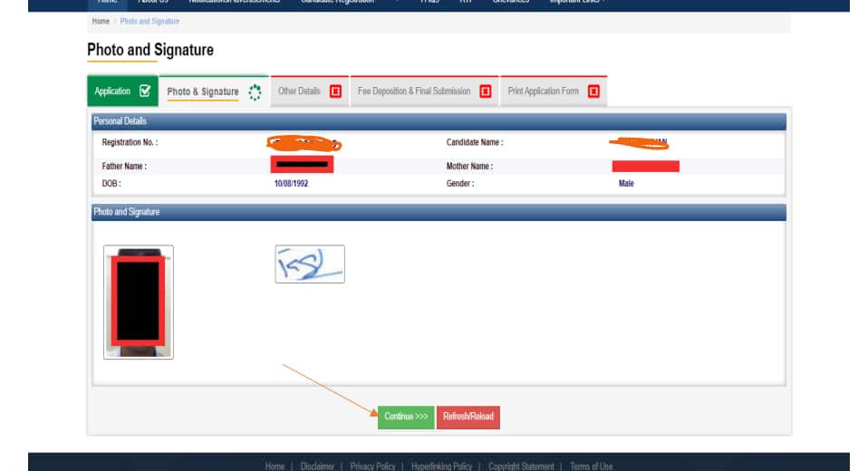This screenshot has height=471, width=868.
Task: Click the Father Name label
Action: (x=124, y=166)
